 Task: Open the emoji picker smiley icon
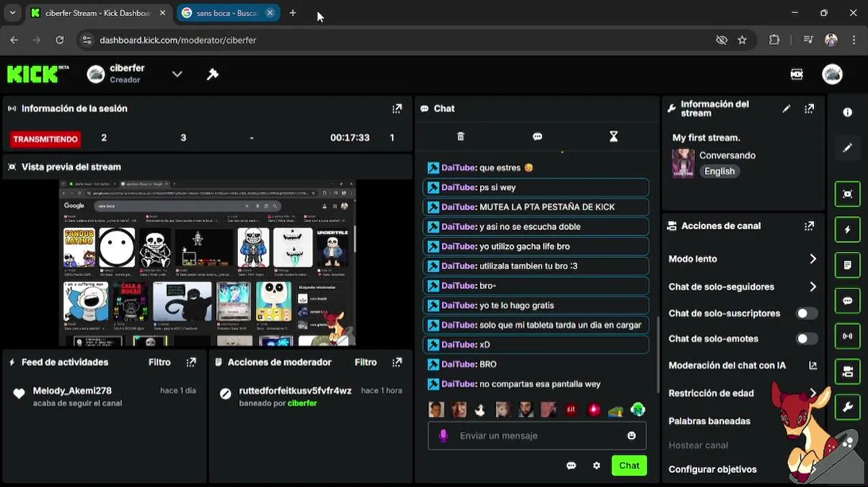click(631, 436)
